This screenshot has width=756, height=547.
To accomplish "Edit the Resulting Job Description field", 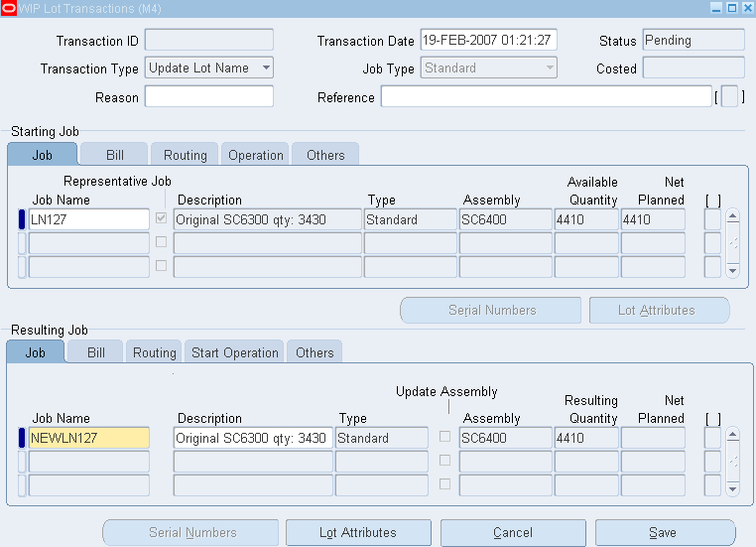I will (253, 438).
